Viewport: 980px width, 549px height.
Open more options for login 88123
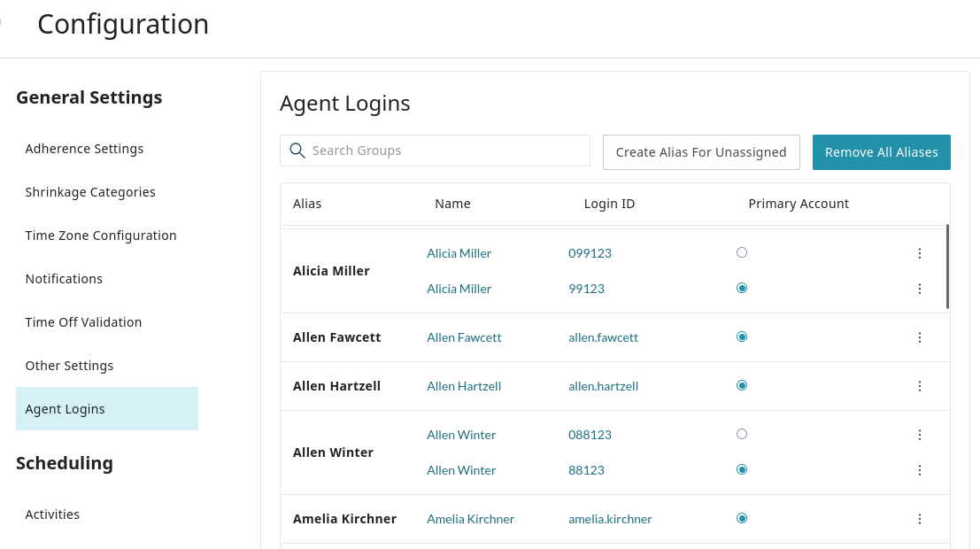919,470
